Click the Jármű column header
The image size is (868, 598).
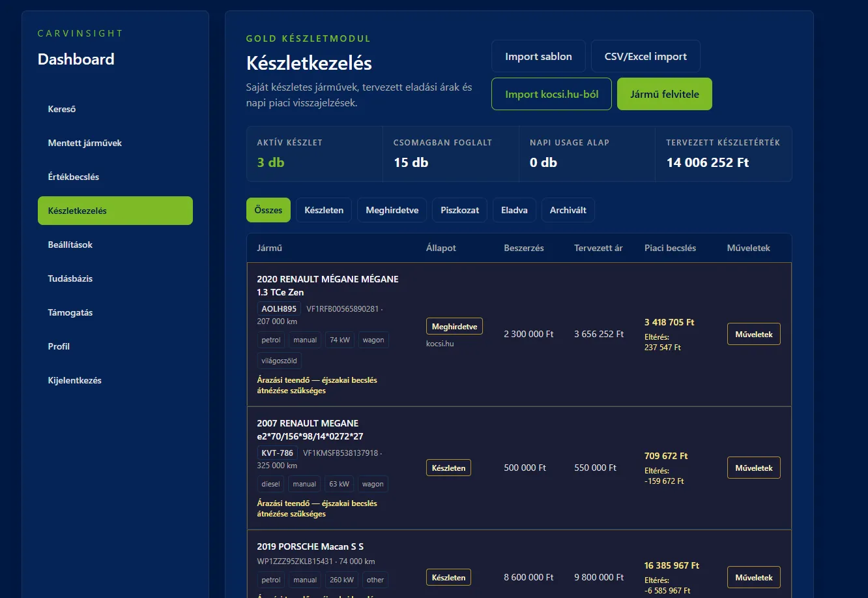point(270,248)
